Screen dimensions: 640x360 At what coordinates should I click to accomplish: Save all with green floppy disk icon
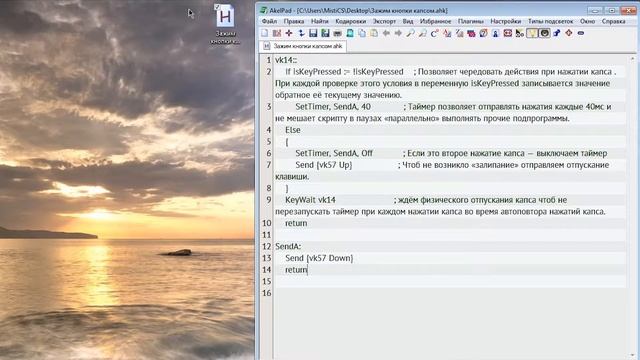[x=325, y=33]
